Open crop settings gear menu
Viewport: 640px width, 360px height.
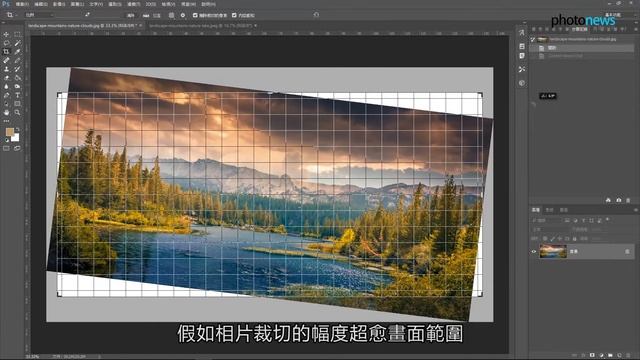point(183,16)
